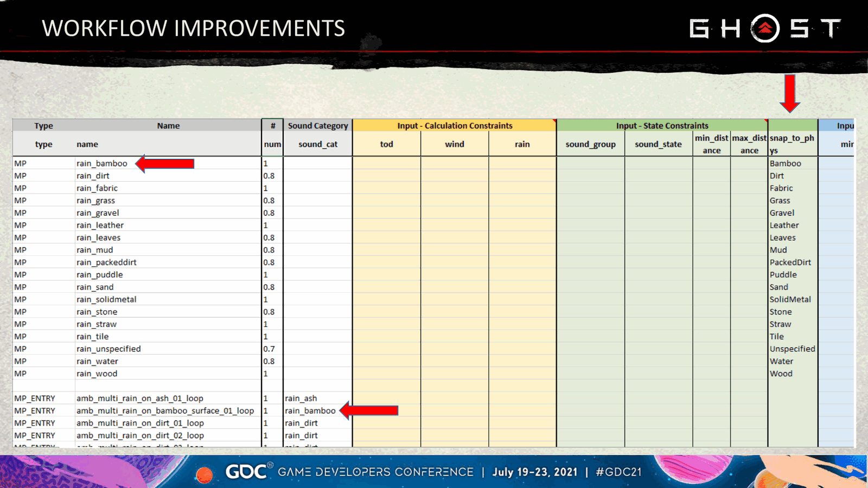
Task: Click the Type header cell
Action: [44, 126]
